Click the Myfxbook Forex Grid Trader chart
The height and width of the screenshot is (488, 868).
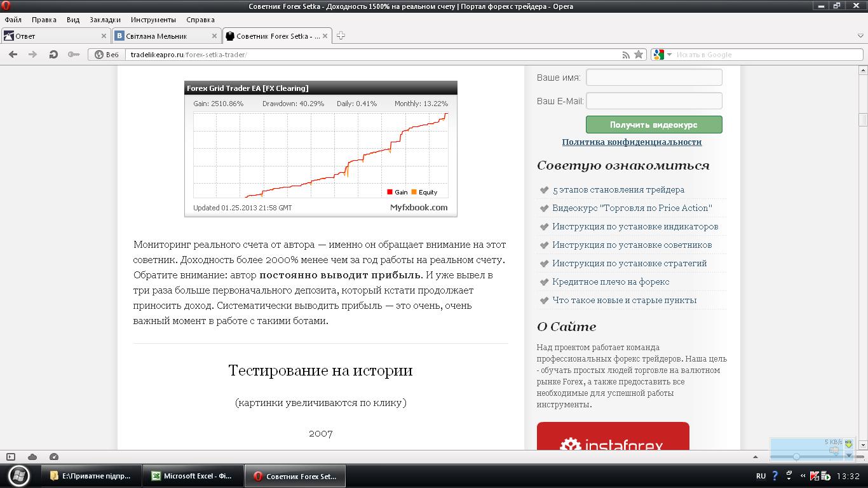click(x=321, y=149)
